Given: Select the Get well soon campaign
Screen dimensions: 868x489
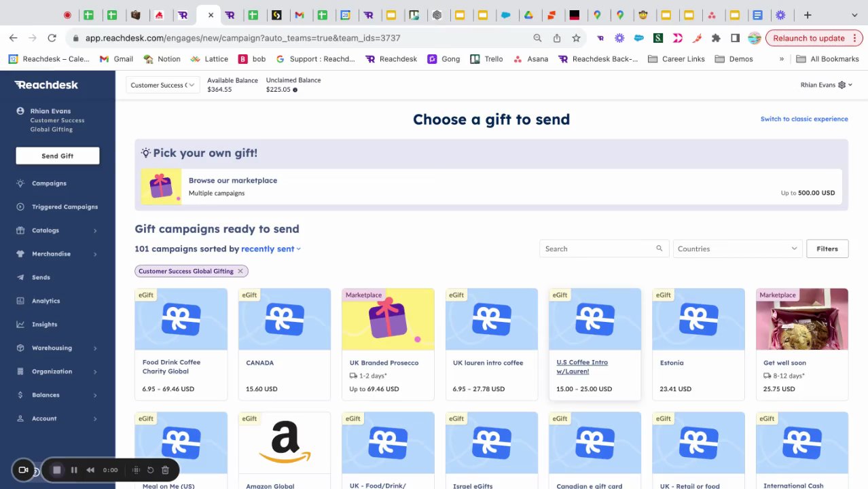Looking at the screenshot, I should pos(801,344).
